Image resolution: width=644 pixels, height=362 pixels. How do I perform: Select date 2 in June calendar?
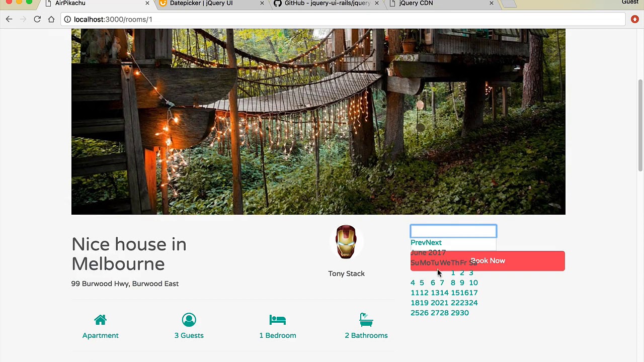click(462, 273)
